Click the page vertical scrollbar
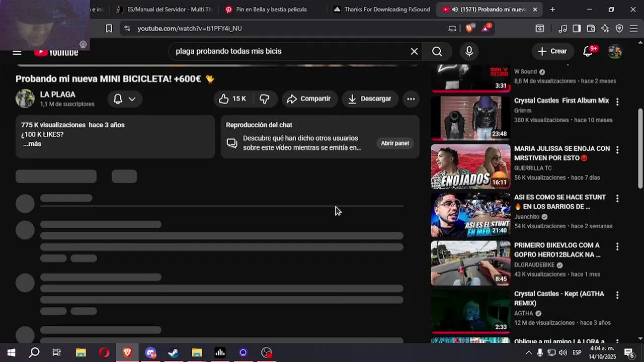The width and height of the screenshot is (644, 362). tap(640, 148)
